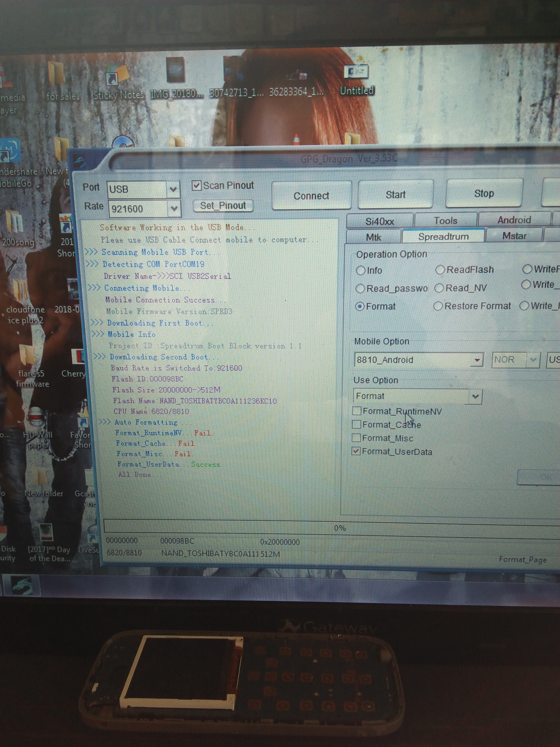Expand the Rate dropdown arrow

click(174, 209)
